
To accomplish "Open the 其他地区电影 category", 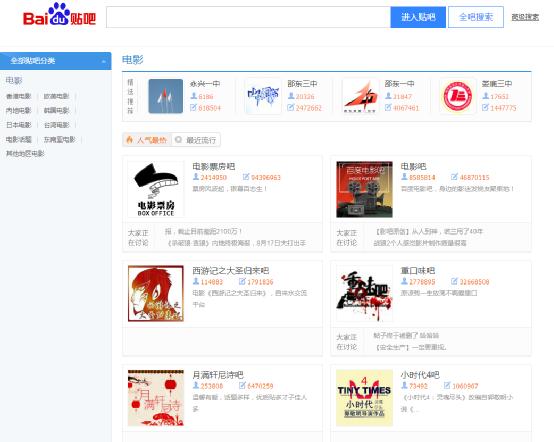I will point(25,153).
